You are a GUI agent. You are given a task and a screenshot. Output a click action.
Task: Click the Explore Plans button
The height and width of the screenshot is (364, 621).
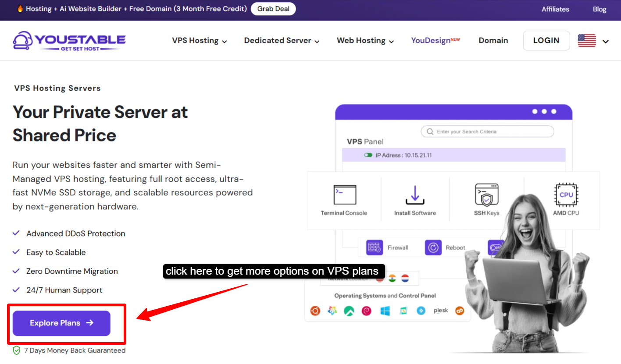61,323
